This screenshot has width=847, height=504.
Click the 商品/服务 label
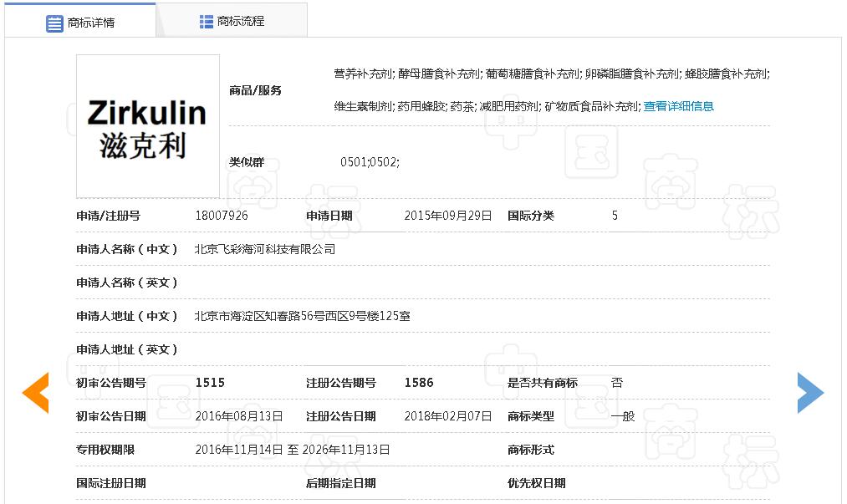[x=256, y=91]
